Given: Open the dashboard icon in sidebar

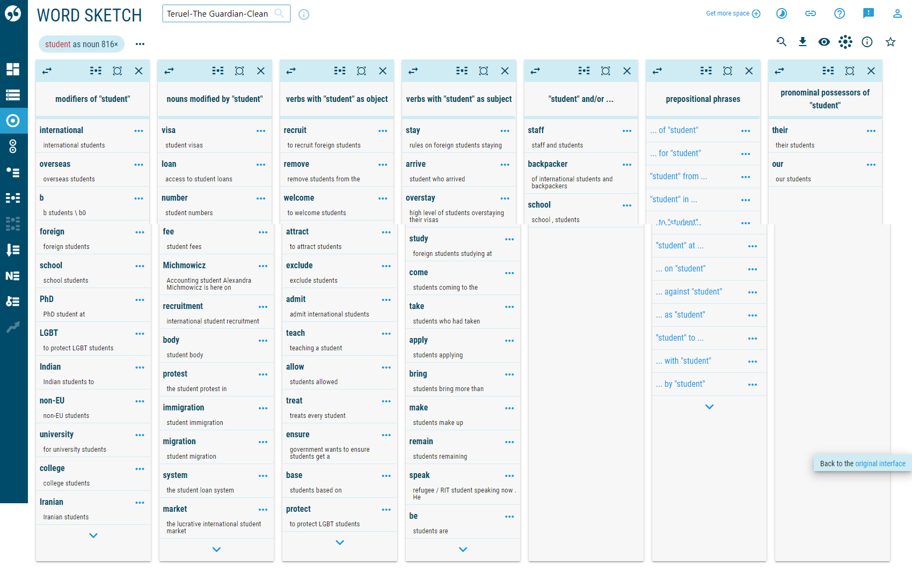Looking at the screenshot, I should click(13, 69).
